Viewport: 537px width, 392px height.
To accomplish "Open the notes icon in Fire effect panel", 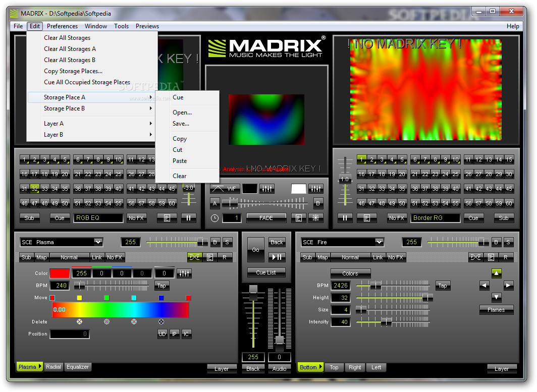I will (491, 257).
